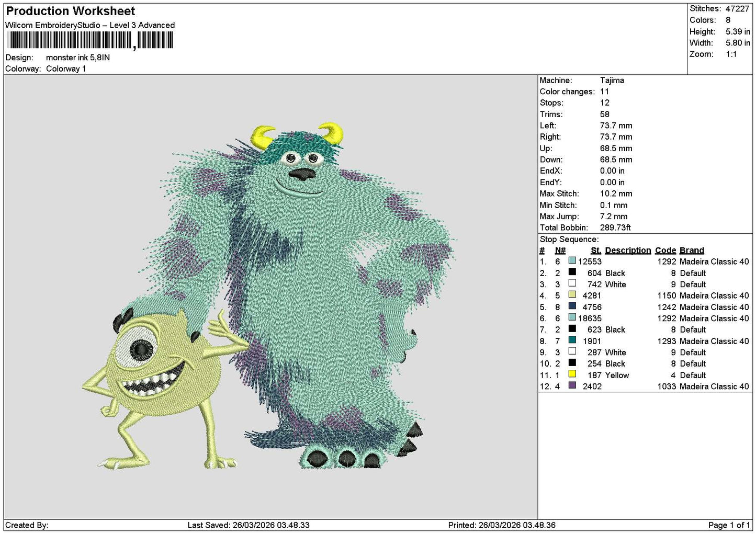756x534 pixels.
Task: Click the Stops value '12'
Action: pos(605,103)
